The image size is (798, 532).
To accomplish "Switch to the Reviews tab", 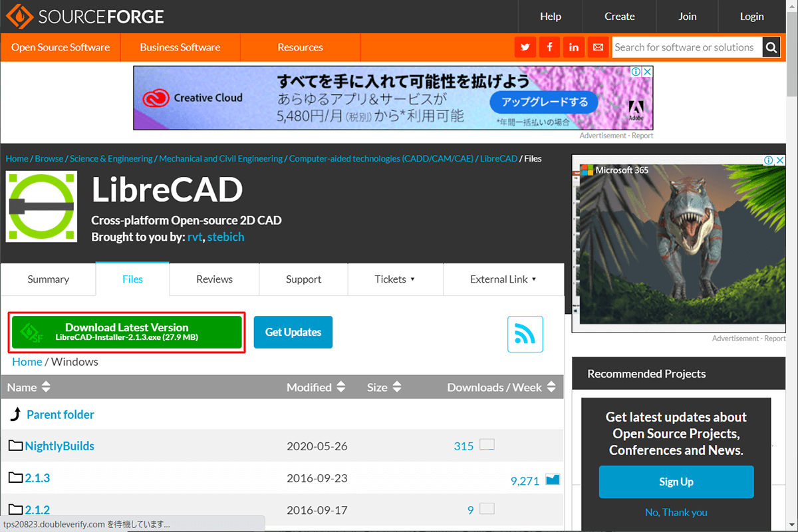I will point(214,279).
